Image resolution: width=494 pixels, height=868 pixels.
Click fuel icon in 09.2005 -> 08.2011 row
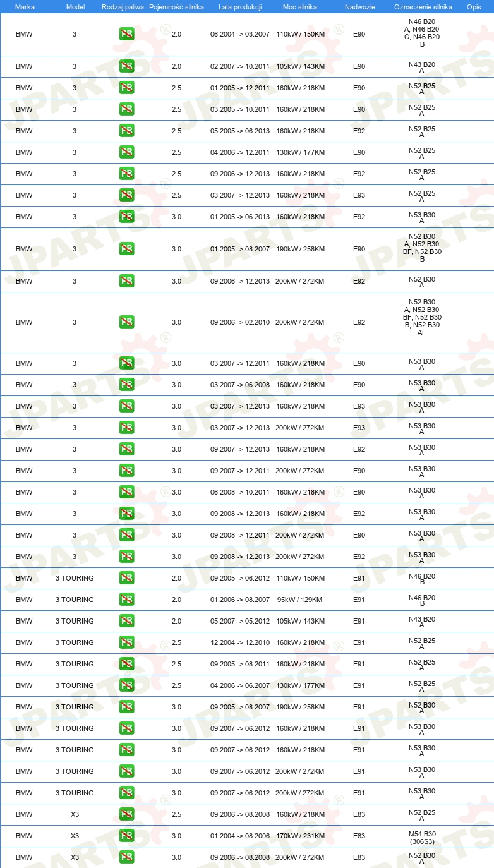pyautogui.click(x=126, y=664)
